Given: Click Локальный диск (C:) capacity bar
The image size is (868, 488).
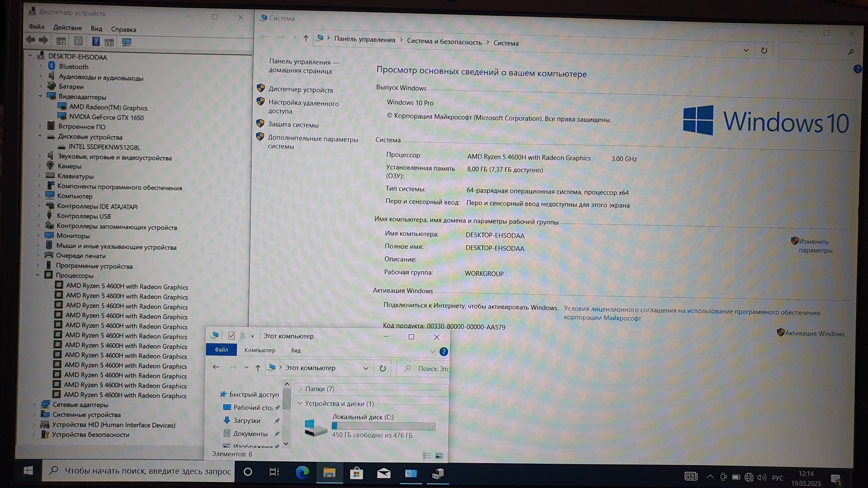Looking at the screenshot, I should point(384,426).
